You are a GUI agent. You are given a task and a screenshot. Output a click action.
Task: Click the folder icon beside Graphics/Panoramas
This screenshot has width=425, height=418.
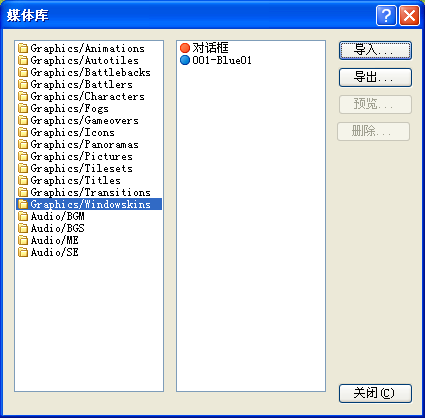(23, 144)
